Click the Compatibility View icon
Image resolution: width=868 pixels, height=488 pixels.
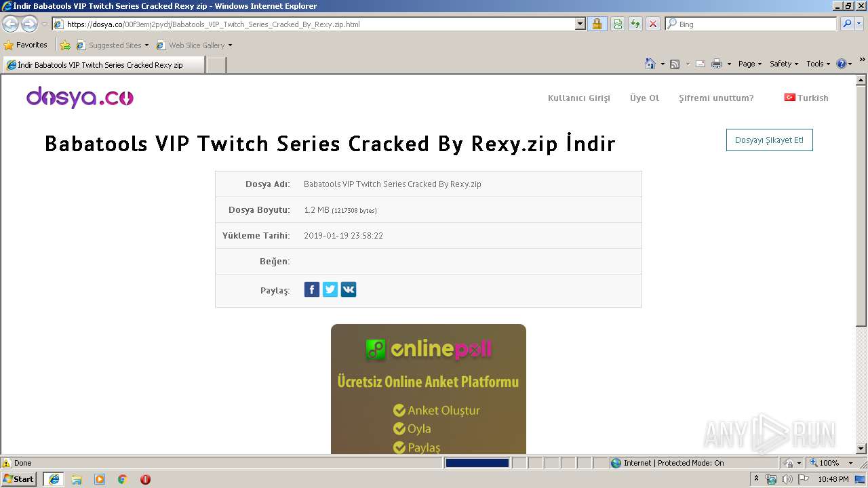[x=618, y=24]
